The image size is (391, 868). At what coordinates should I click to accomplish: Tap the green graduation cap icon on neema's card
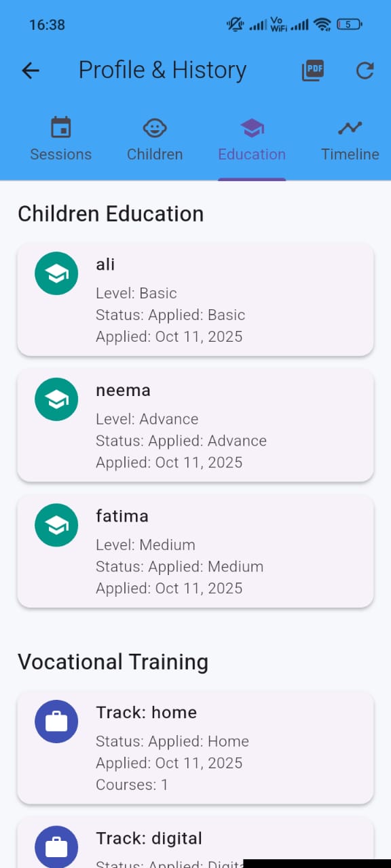click(x=56, y=399)
